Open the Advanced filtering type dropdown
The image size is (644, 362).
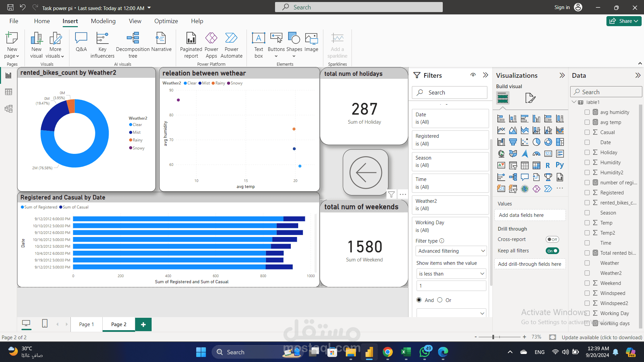coord(451,251)
